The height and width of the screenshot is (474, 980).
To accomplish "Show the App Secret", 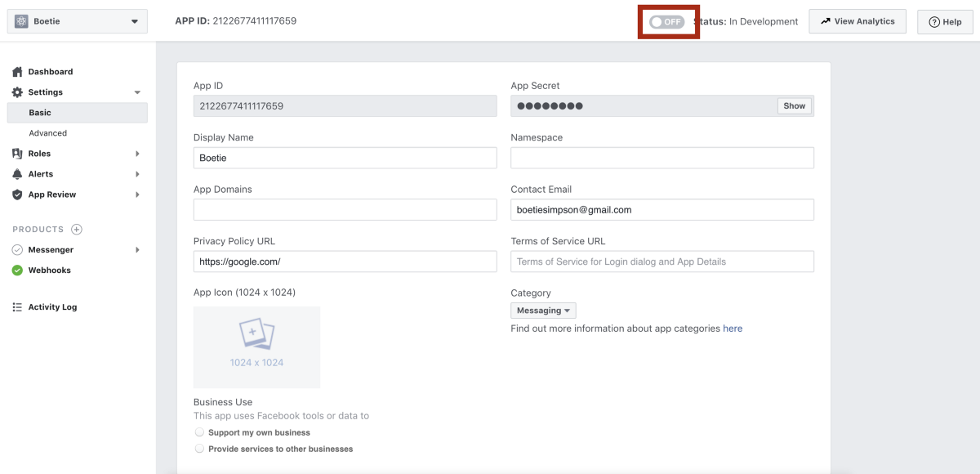I will click(794, 106).
